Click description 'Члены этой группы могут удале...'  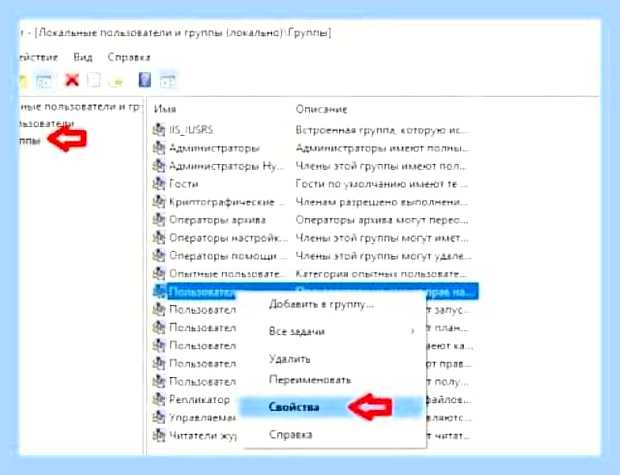click(383, 256)
